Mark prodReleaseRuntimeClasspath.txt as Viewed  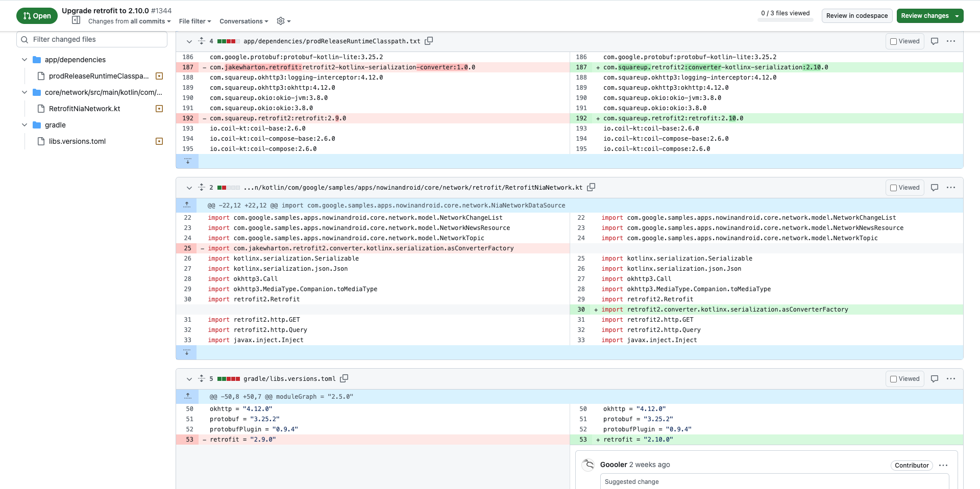coord(905,41)
